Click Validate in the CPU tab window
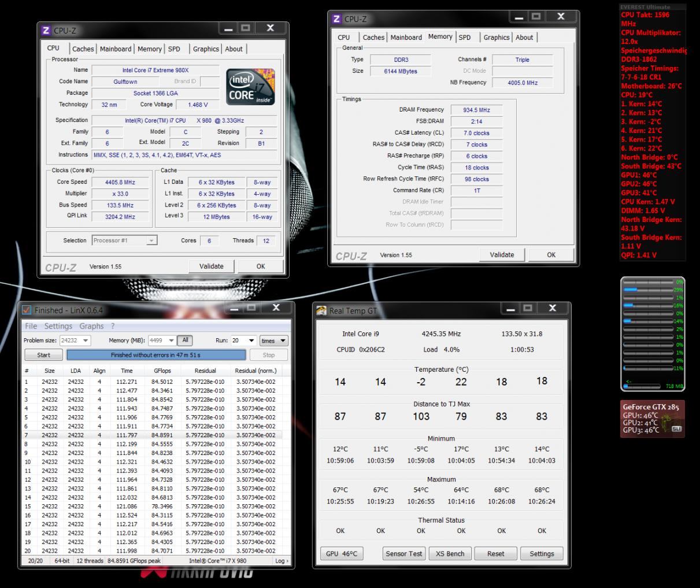 [212, 267]
